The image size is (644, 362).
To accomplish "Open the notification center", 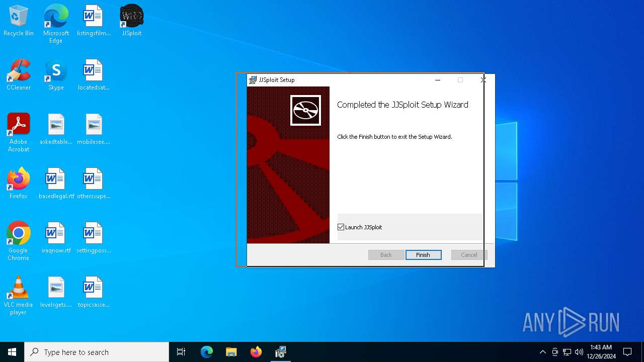I will [x=627, y=352].
